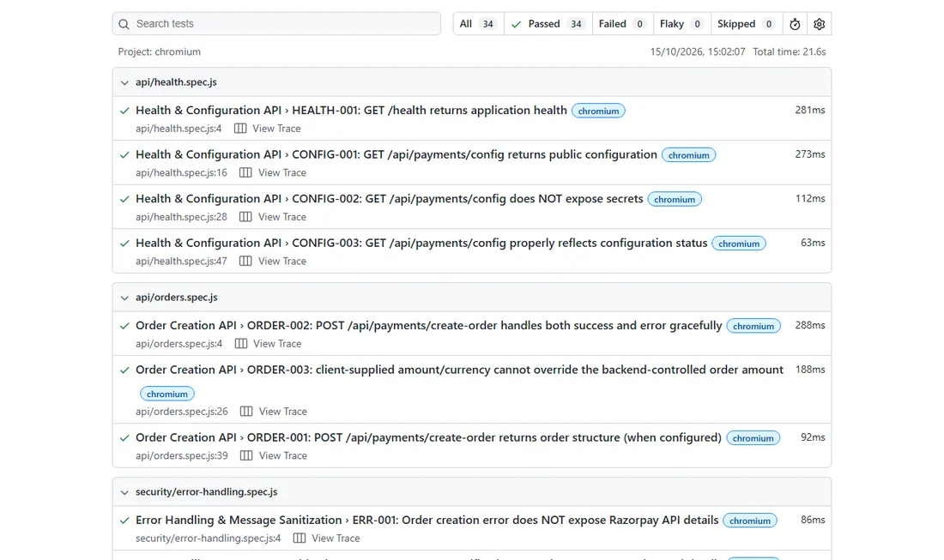Open CONFIG-001 public configuration test

coord(396,154)
